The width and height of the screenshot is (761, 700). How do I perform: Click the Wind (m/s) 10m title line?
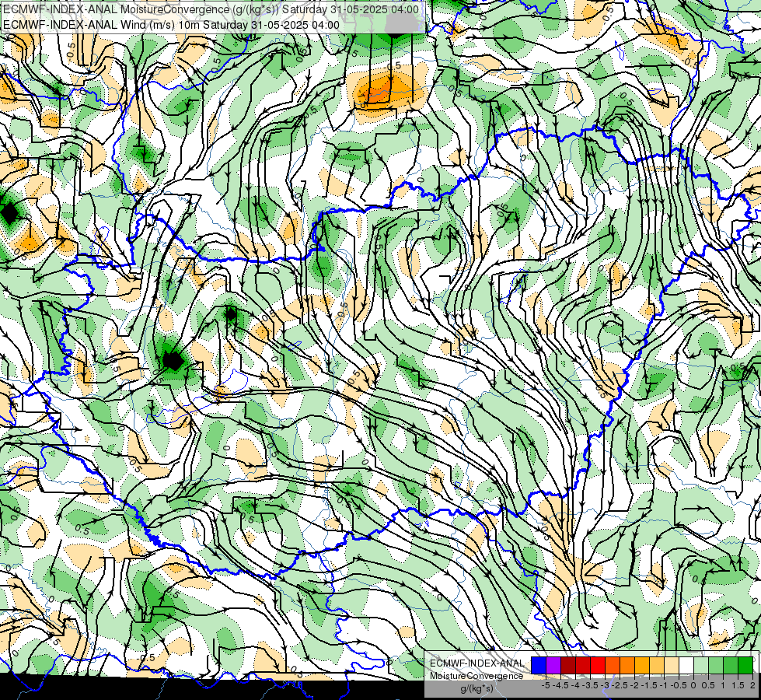pos(171,24)
